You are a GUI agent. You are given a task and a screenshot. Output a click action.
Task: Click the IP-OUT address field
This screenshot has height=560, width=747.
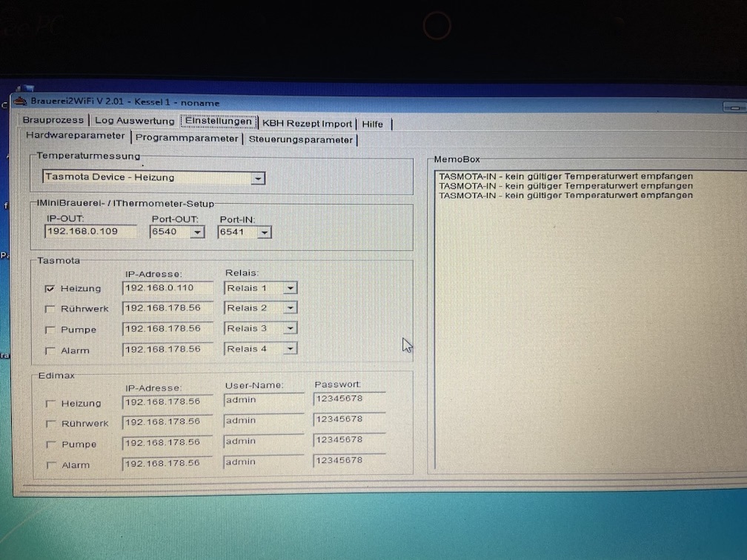(90, 232)
